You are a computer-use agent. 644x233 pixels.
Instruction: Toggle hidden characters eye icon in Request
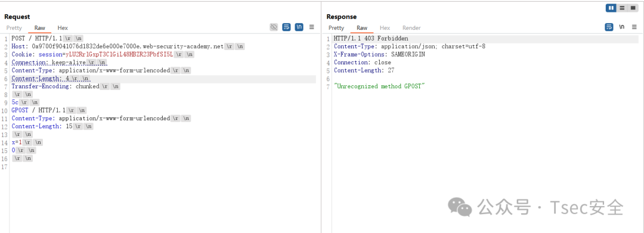(x=274, y=27)
